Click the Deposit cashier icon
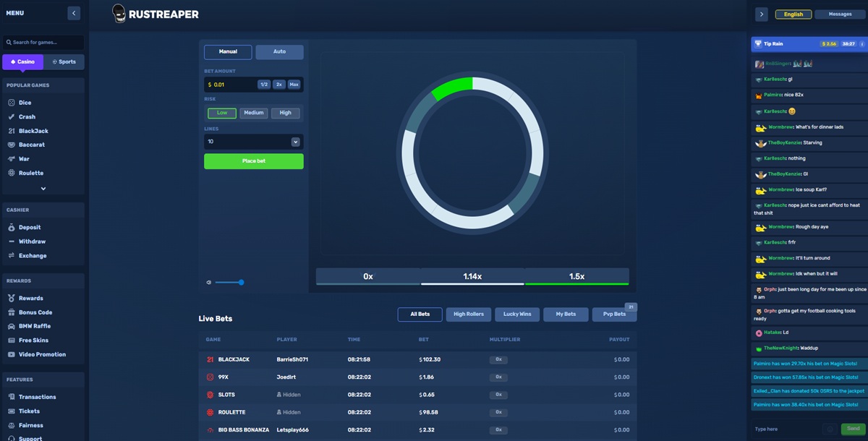Image resolution: width=868 pixels, height=441 pixels. (x=12, y=227)
